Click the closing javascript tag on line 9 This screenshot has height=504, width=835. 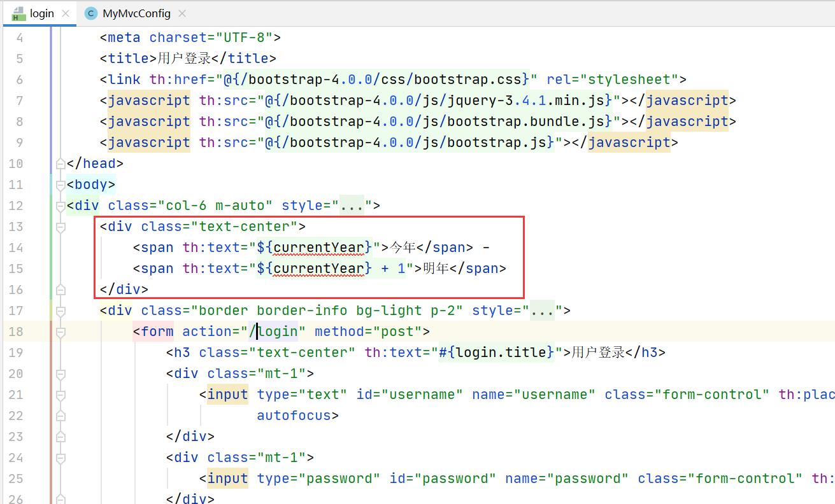click(x=629, y=143)
